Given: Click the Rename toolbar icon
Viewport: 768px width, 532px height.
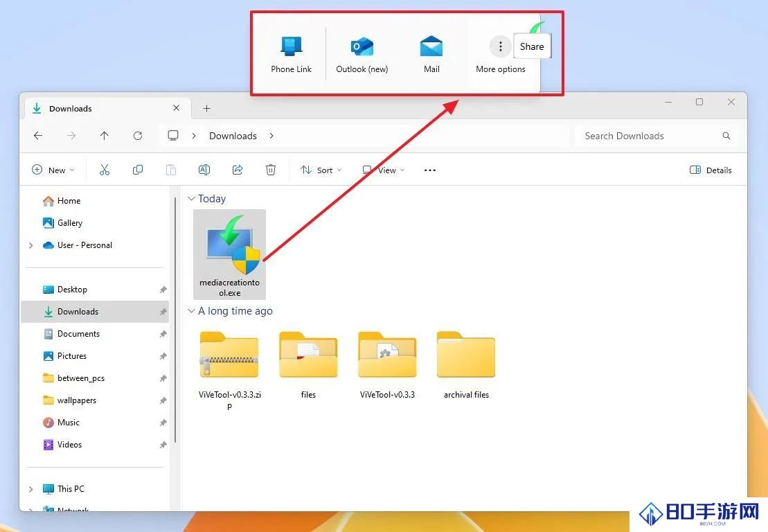Looking at the screenshot, I should 204,170.
